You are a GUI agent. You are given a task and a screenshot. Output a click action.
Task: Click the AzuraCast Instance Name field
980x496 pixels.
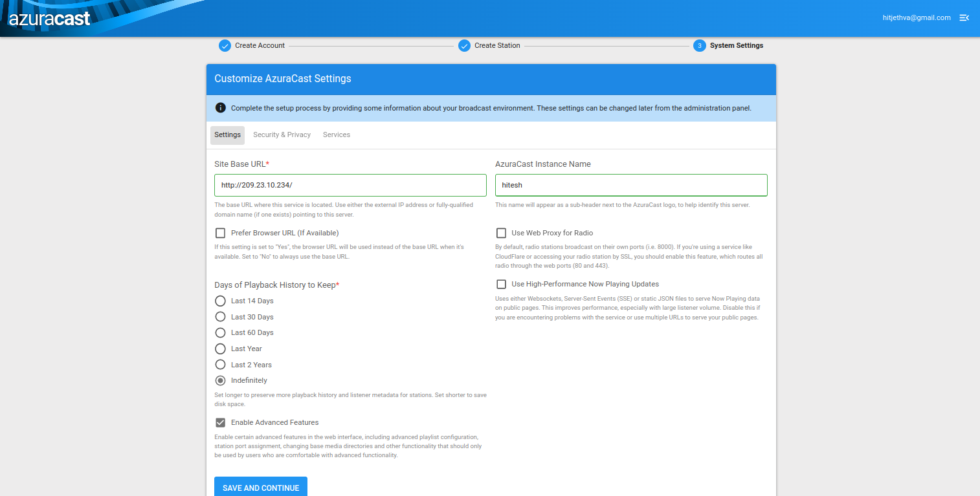[631, 185]
